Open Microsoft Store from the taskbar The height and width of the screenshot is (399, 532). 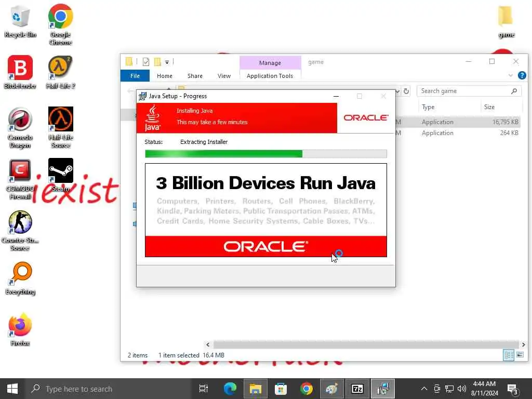[281, 389]
